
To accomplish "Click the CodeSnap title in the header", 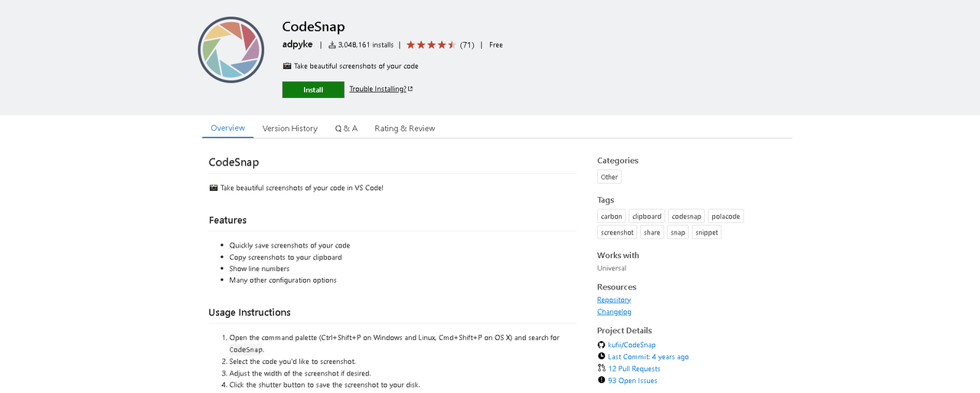I will 314,27.
